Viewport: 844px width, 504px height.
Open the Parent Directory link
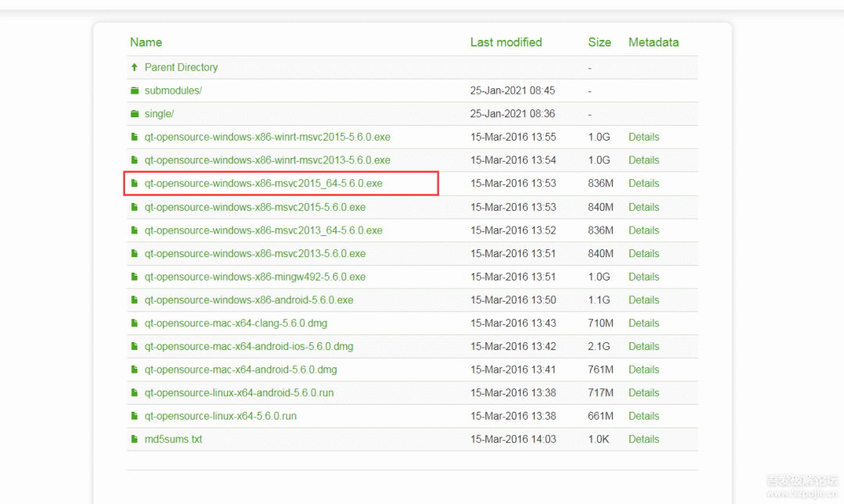pos(181,67)
